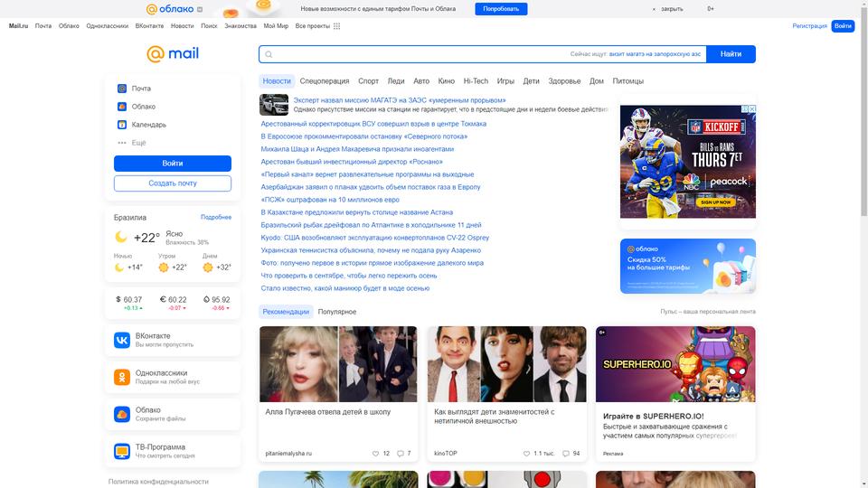Open the Облако tile with cloud icon
Image resolution: width=868 pixels, height=488 pixels.
122,414
